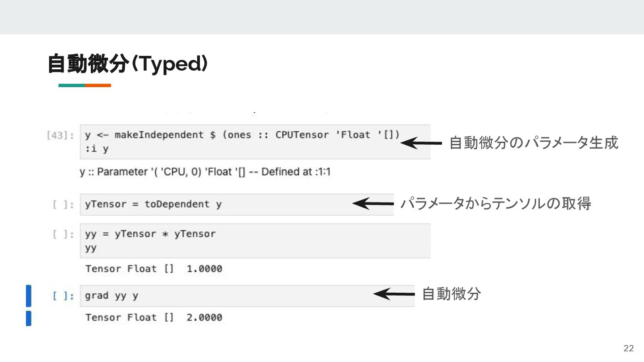This screenshot has height=362, width=644.
Task: Click the arrow pointing at toDependent cell
Action: click(x=373, y=204)
